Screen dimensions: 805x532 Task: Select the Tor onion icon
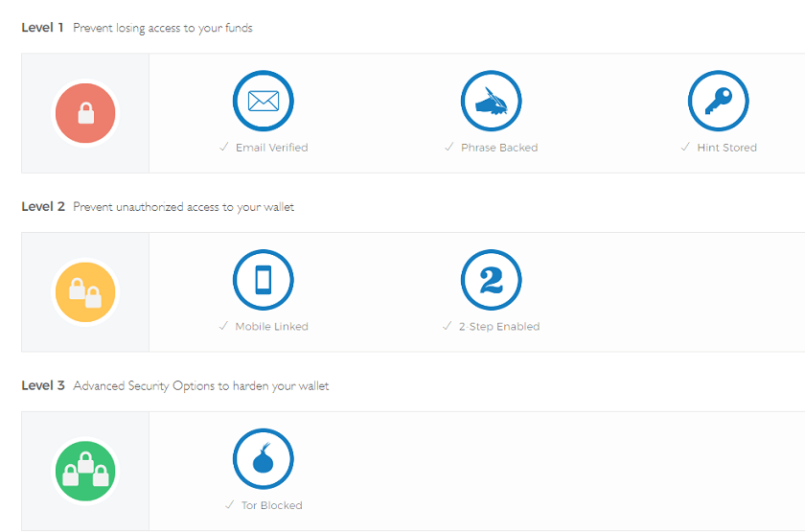(x=264, y=459)
